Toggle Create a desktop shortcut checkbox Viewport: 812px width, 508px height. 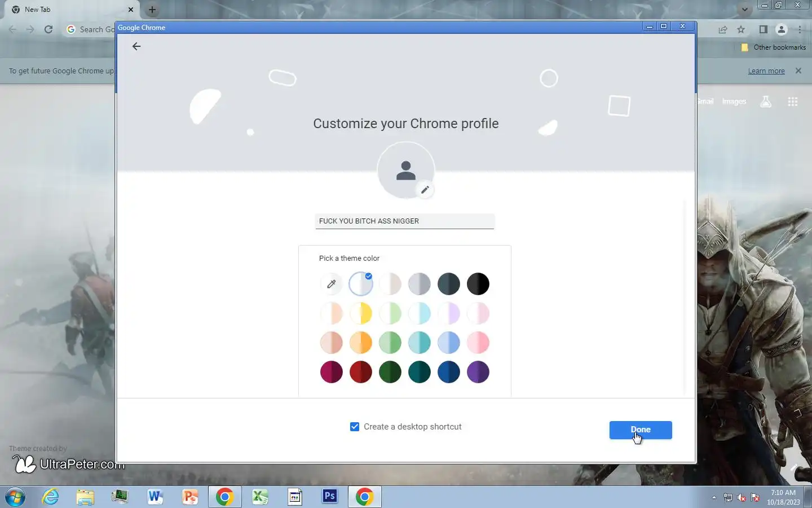(x=355, y=427)
